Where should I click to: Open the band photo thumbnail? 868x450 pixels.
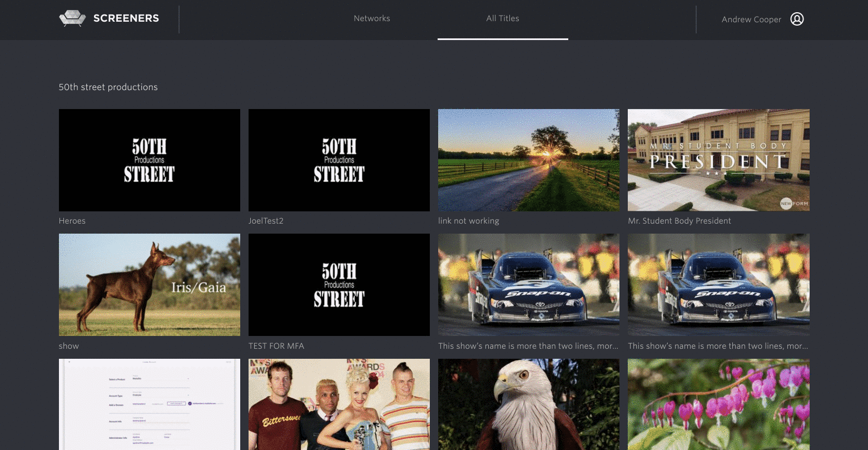(x=339, y=404)
